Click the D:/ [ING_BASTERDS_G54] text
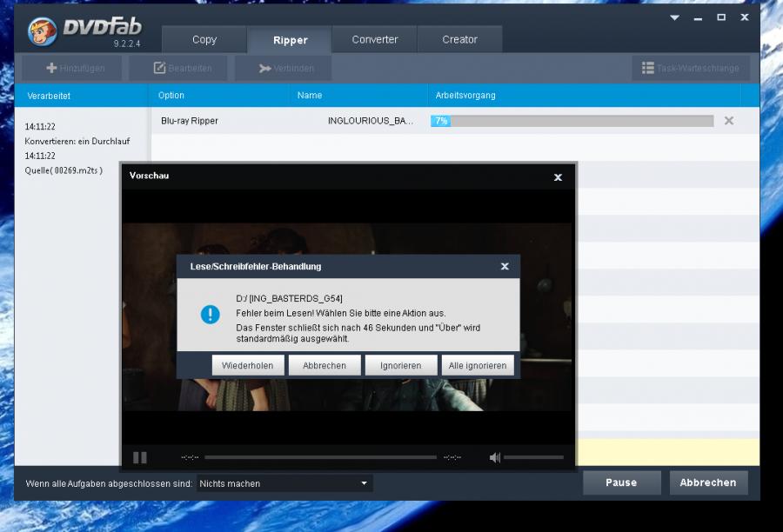 click(289, 298)
